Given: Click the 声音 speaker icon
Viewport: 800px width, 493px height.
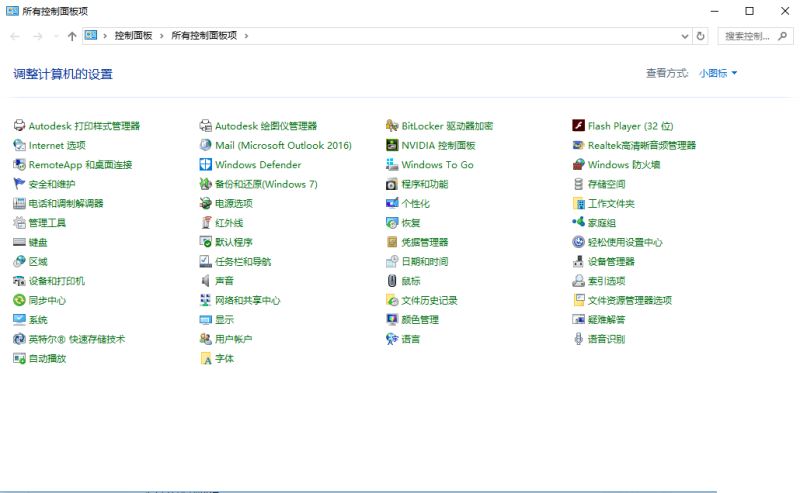Looking at the screenshot, I should tap(206, 281).
